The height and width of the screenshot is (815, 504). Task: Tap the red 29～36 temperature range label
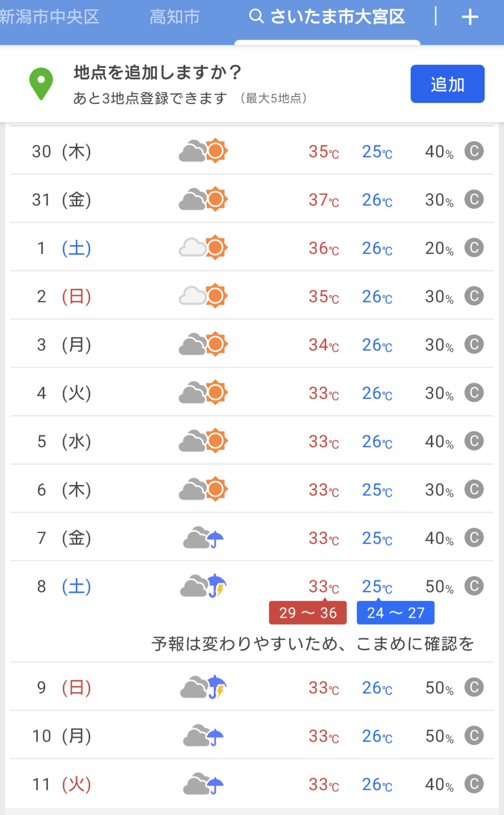(x=308, y=613)
